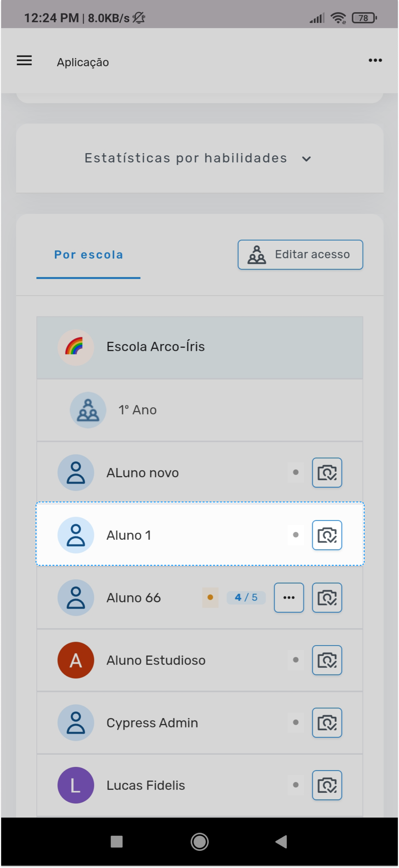Click camera scan icon for ALuno novo

[327, 472]
